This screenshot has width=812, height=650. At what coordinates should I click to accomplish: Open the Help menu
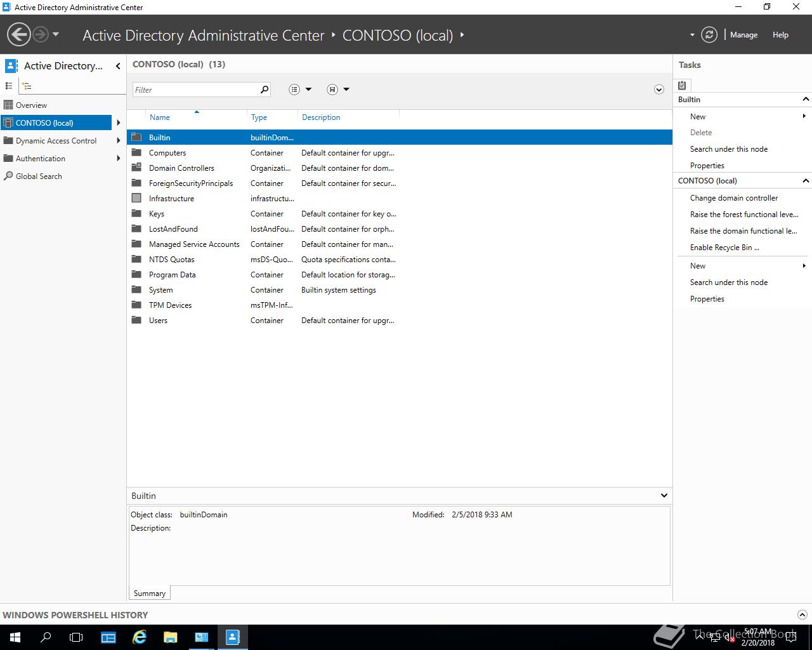pos(780,35)
